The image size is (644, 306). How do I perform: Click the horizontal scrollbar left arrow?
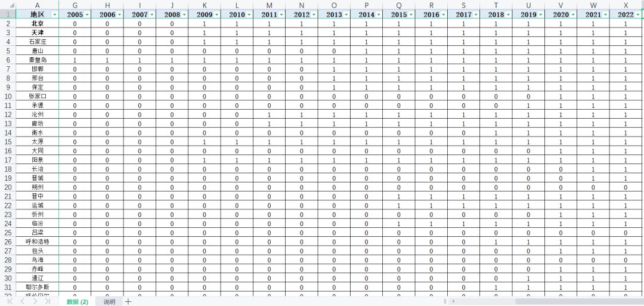pos(453,301)
